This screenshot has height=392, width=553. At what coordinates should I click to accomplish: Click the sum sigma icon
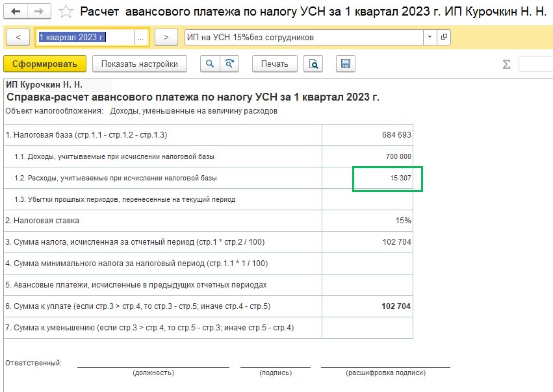click(506, 64)
